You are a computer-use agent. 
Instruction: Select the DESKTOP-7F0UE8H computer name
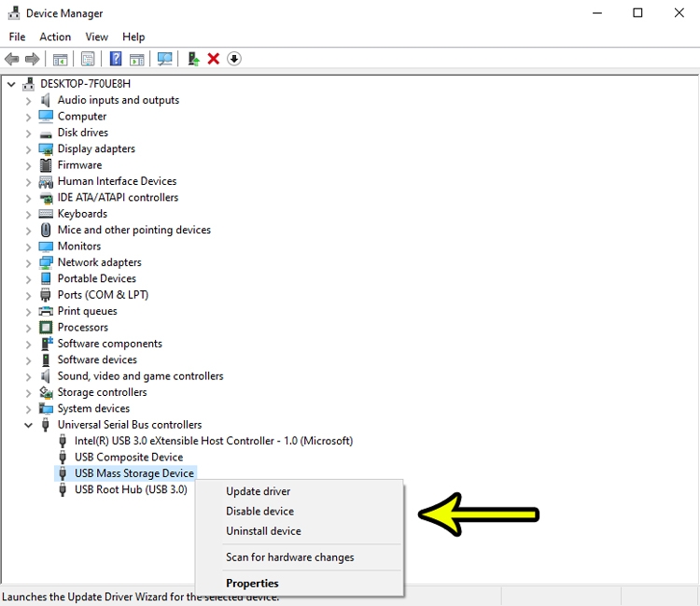pyautogui.click(x=85, y=84)
